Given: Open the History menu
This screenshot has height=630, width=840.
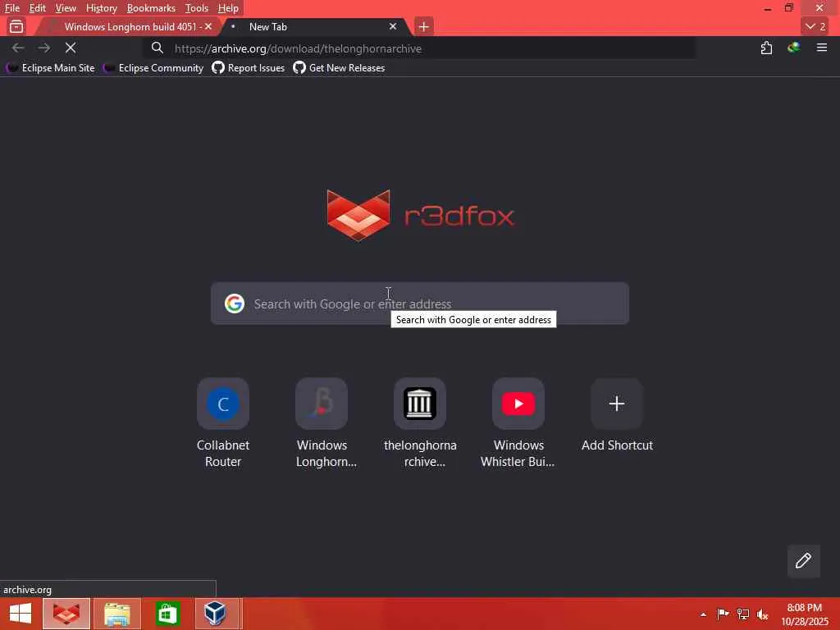Looking at the screenshot, I should coord(101,8).
